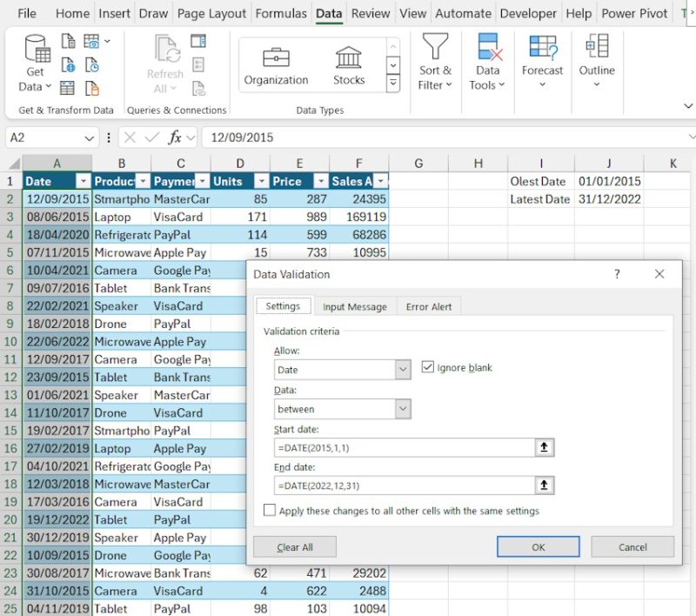Toggle the From Picture dropdown arrow
Screen dimensions: 696x616
106,41
